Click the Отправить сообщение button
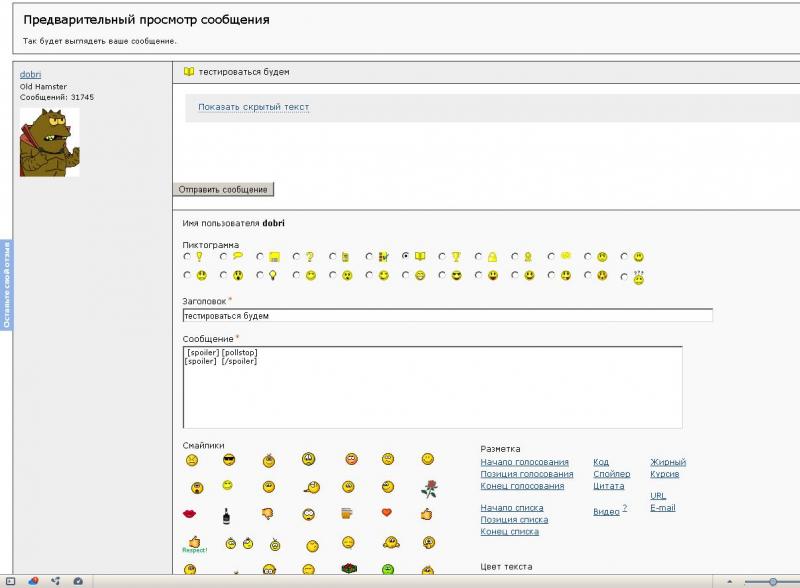Screen dimensions: 800x588 click(x=223, y=189)
